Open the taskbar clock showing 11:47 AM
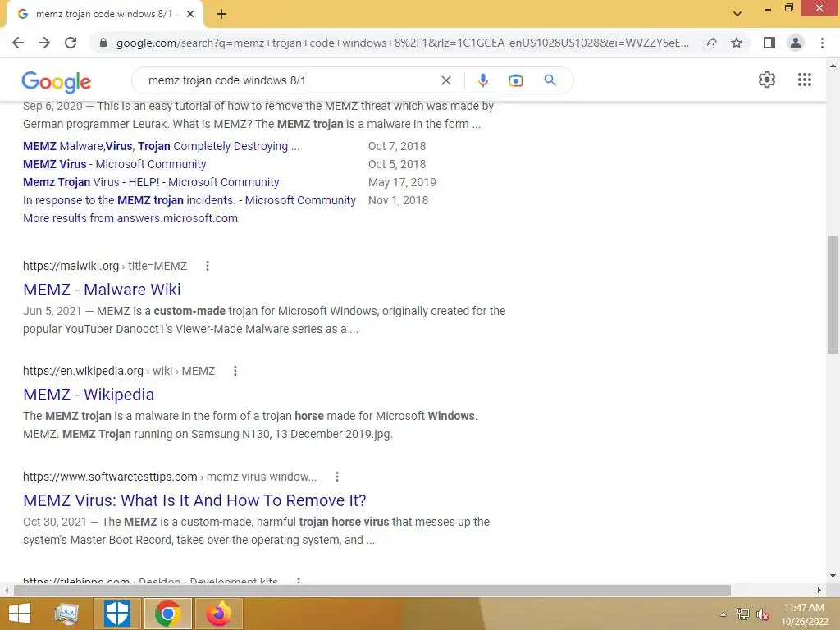 [805, 614]
